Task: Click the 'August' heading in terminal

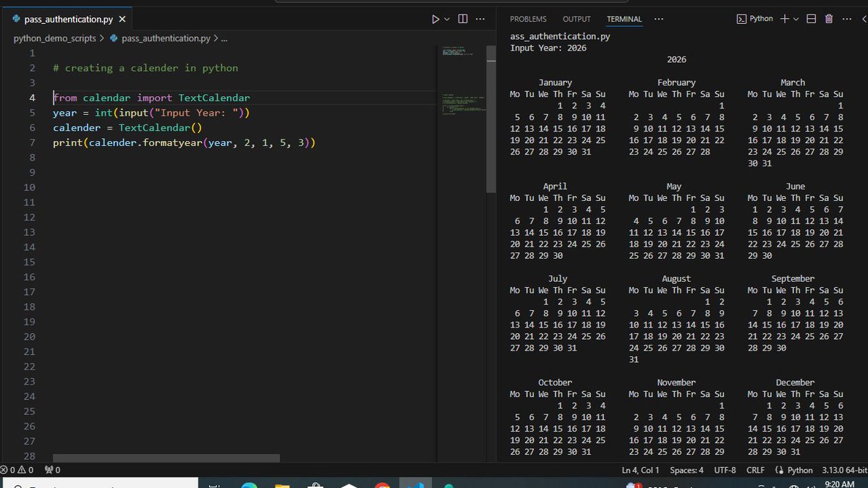Action: [x=676, y=278]
